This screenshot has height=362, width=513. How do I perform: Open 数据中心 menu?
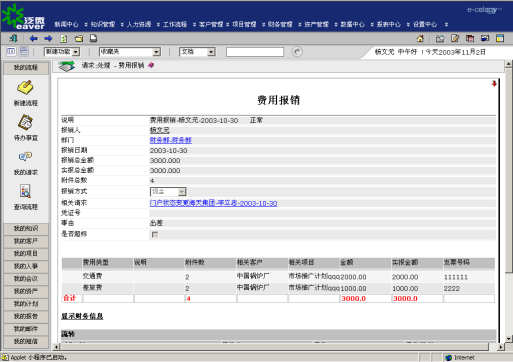[352, 24]
